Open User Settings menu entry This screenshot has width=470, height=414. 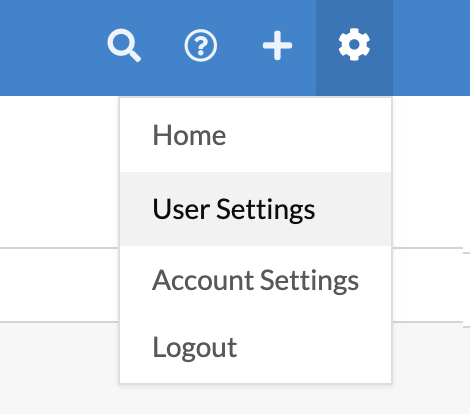255,209
